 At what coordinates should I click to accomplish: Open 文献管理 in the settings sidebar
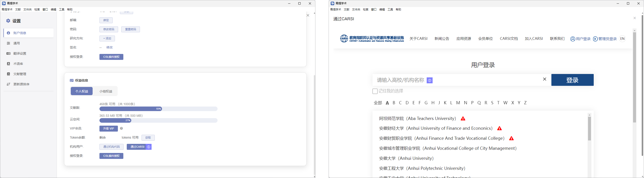pos(28,74)
